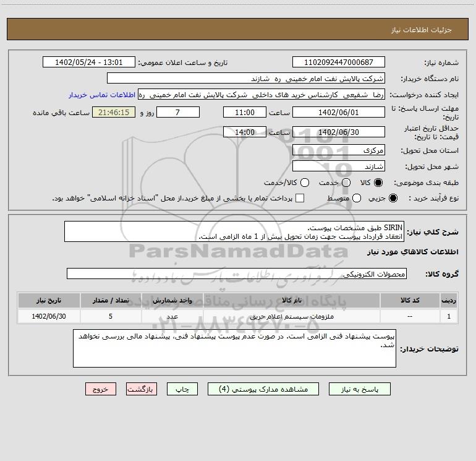Click the remaining time field 21:46:15

114,112
